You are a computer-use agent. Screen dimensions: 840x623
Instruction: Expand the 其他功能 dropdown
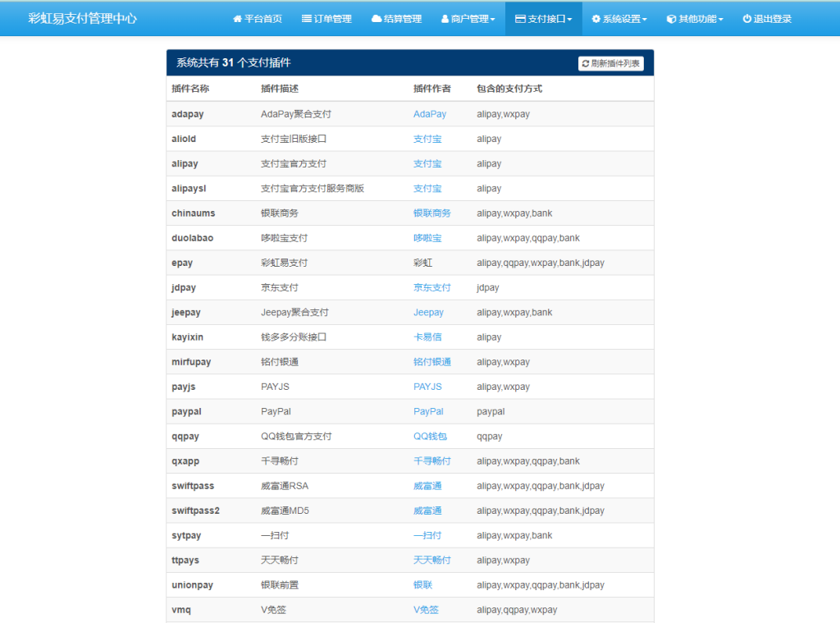point(693,19)
